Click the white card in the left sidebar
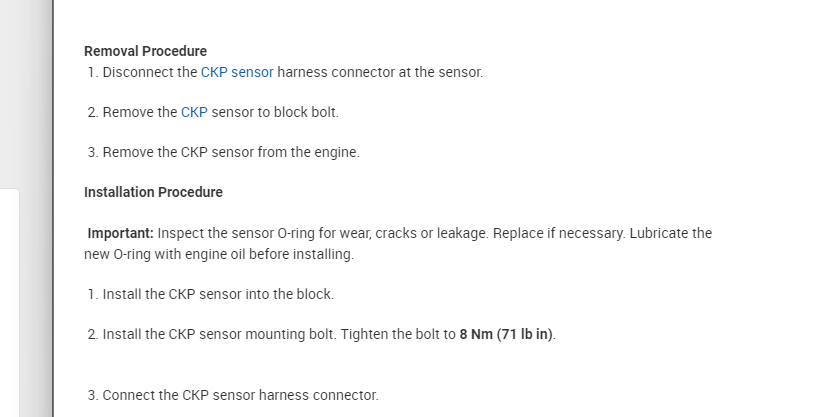 click(9, 300)
